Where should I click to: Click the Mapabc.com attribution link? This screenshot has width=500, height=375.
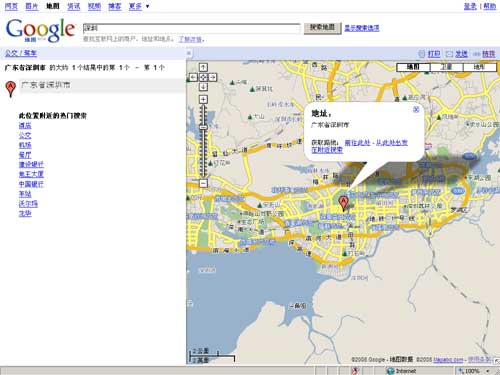pos(448,360)
